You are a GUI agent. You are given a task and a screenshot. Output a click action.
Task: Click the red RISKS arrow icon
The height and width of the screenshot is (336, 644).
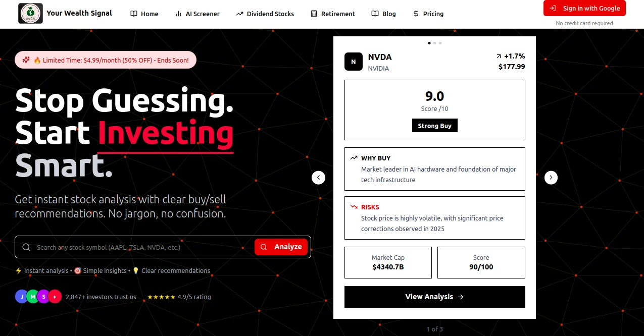354,206
